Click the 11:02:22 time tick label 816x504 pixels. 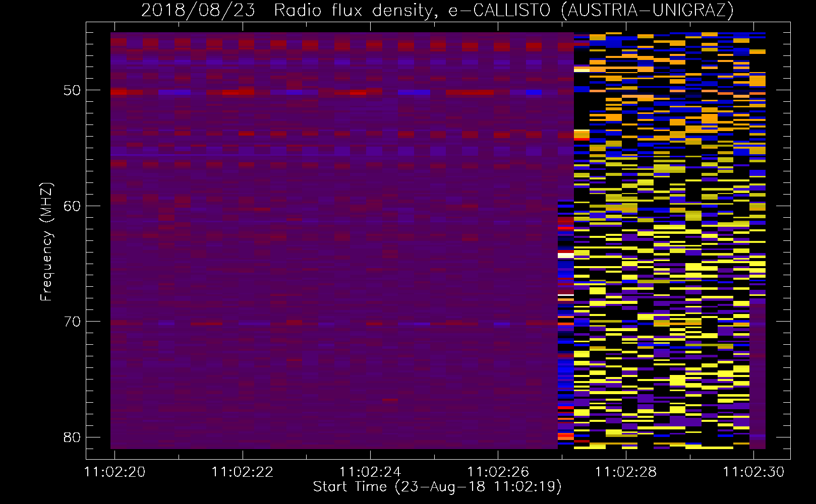coord(243,472)
